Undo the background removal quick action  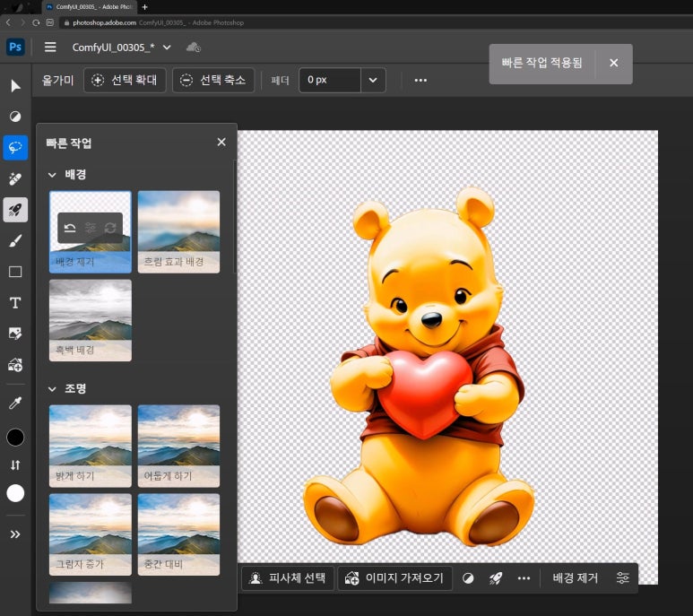tap(70, 228)
